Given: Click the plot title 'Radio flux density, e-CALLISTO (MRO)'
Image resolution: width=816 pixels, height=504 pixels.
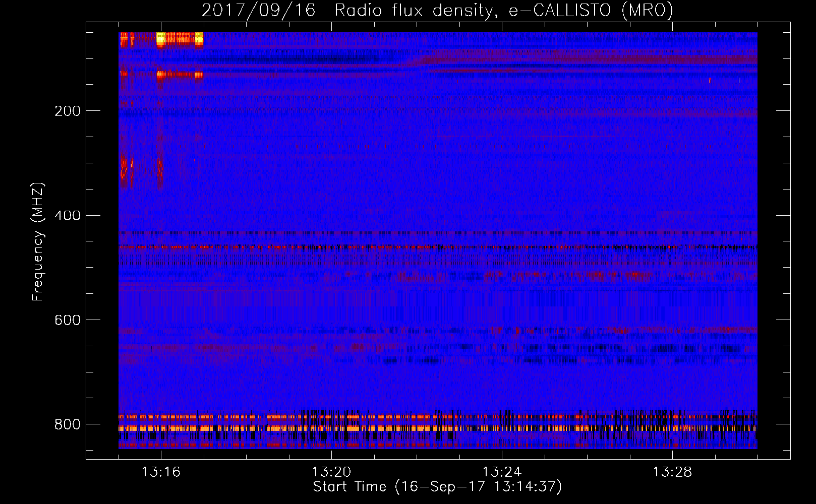Looking at the screenshot, I should 504,10.
